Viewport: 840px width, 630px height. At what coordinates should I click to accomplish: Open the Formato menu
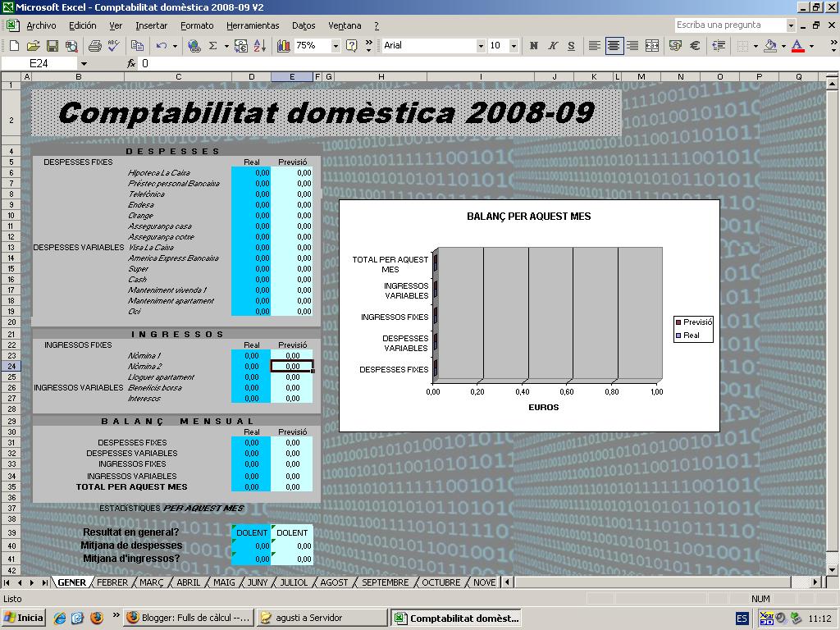tap(197, 25)
